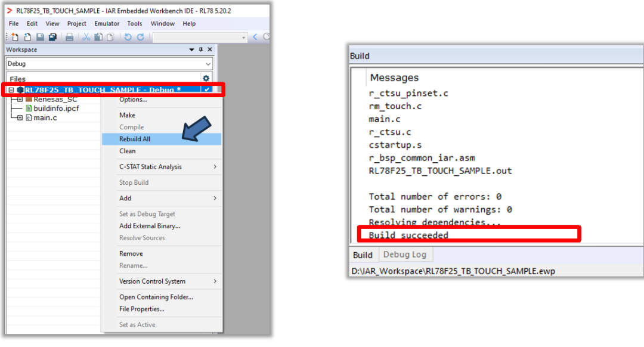Click the Renesas_SC folder icon
This screenshot has width=644, height=347.
(x=29, y=99)
